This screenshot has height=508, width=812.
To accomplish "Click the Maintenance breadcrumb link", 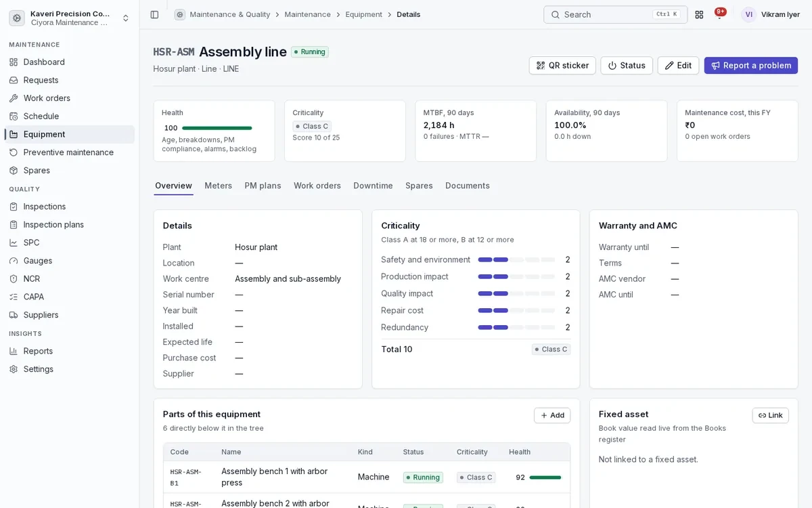I will [x=308, y=14].
